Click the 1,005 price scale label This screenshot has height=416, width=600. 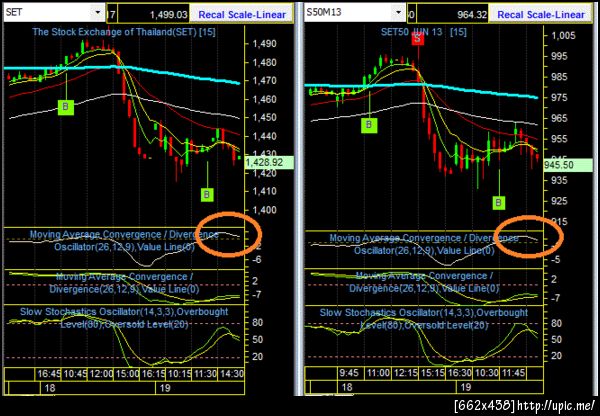563,36
